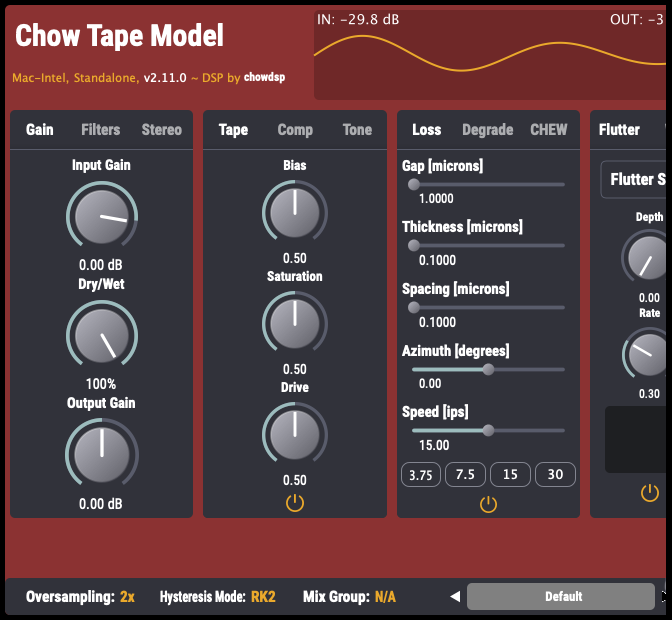Click the Azimuth value 0.00
Screen dimensions: 672x620
click(x=430, y=383)
